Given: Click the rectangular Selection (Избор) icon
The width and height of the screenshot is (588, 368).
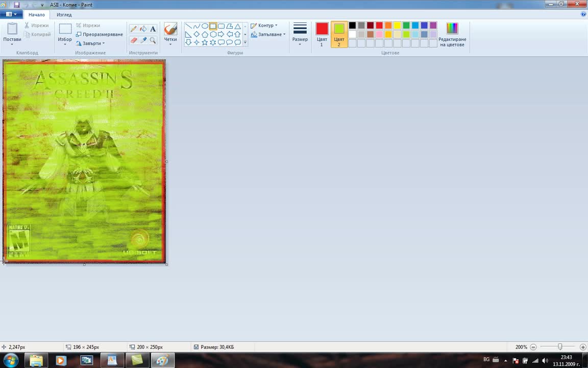Looking at the screenshot, I should [65, 29].
